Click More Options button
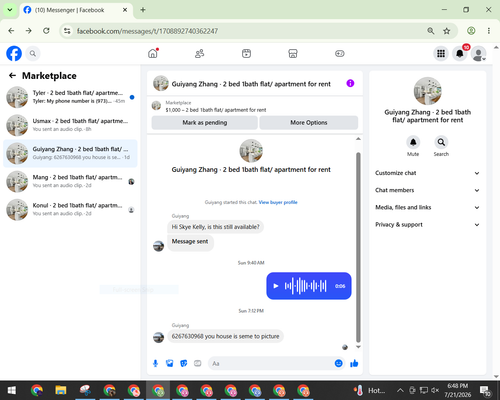 point(309,122)
